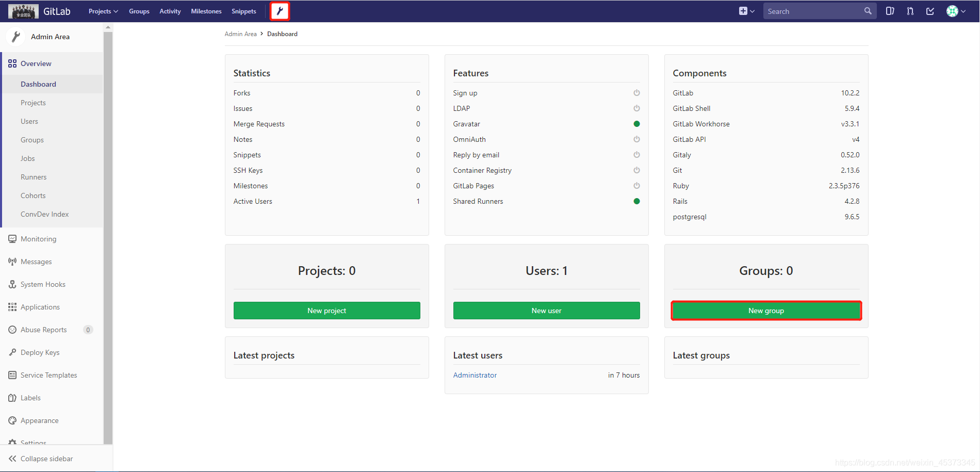Click the Monitoring monitor icon

[x=12, y=239]
